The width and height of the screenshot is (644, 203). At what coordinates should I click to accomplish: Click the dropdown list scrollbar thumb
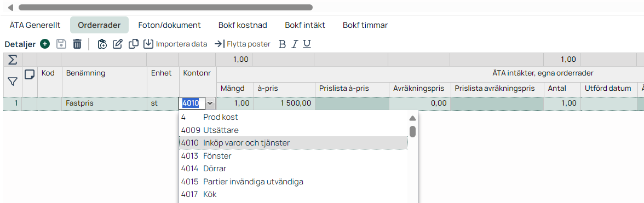click(413, 131)
